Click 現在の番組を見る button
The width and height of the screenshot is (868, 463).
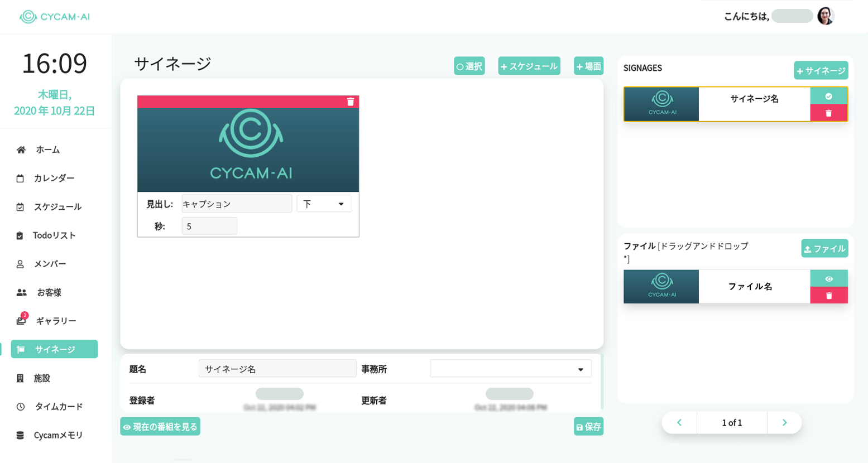tap(160, 427)
